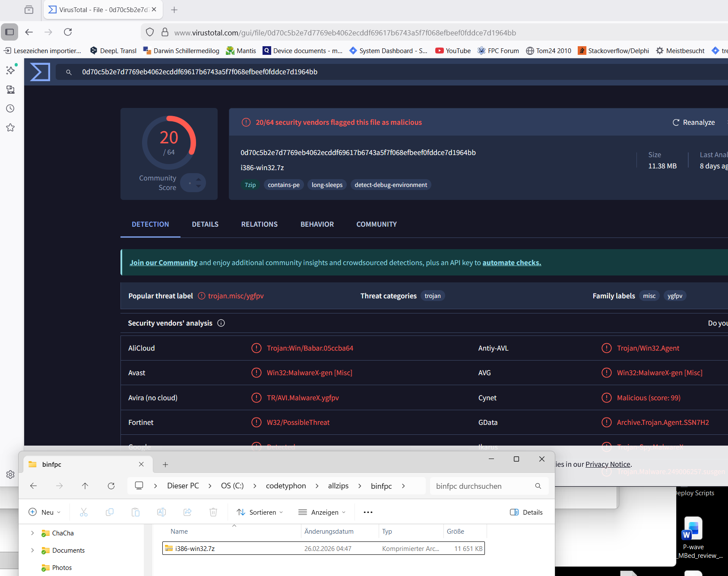The width and height of the screenshot is (728, 576).
Task: Click the binfpc durchsuchen search field
Action: pyautogui.click(x=484, y=486)
